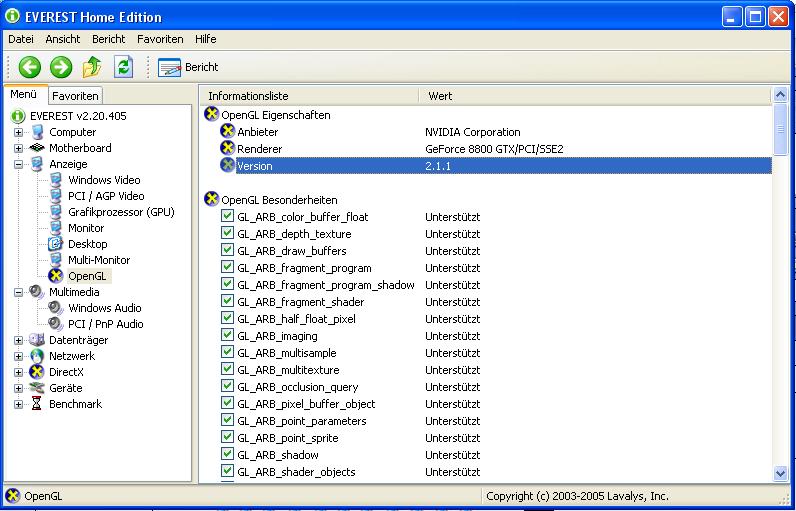Open the Hilfe menu
This screenshot has height=511, width=796.
pyautogui.click(x=206, y=39)
